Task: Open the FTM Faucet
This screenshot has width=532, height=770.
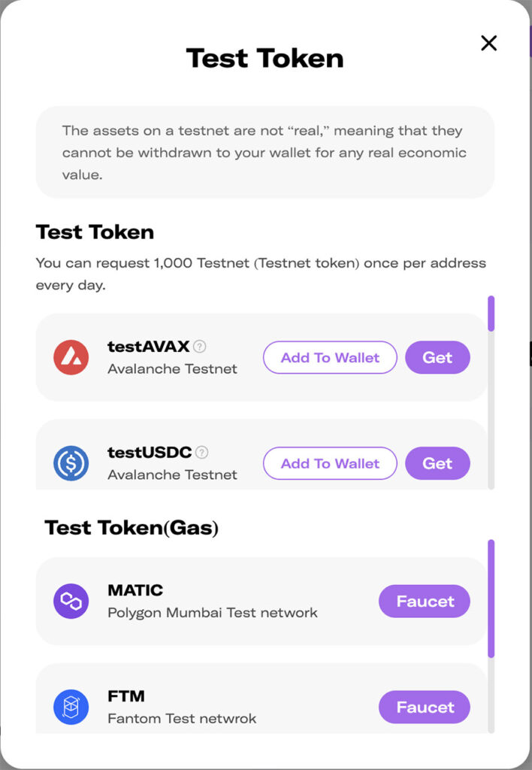Action: 424,706
